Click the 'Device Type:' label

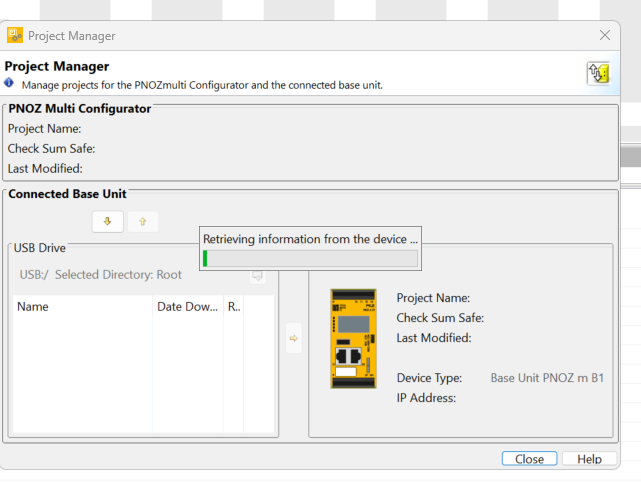pos(429,378)
